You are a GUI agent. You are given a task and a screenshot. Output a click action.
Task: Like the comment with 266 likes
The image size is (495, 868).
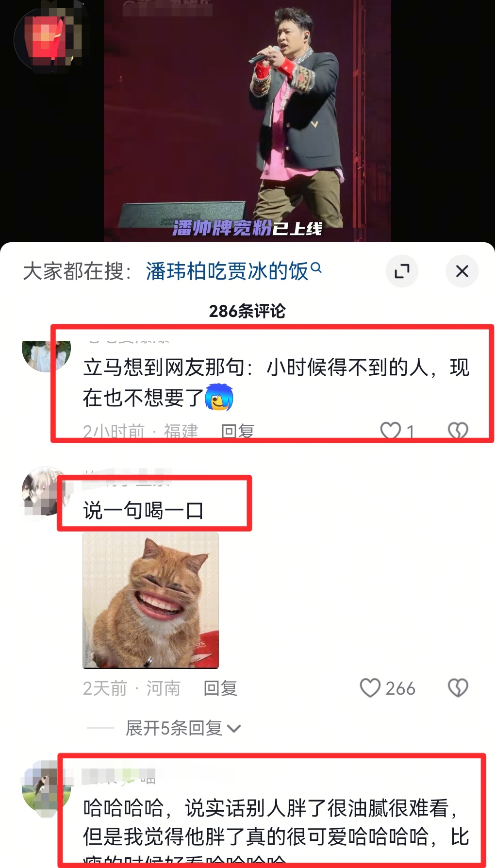pos(370,688)
